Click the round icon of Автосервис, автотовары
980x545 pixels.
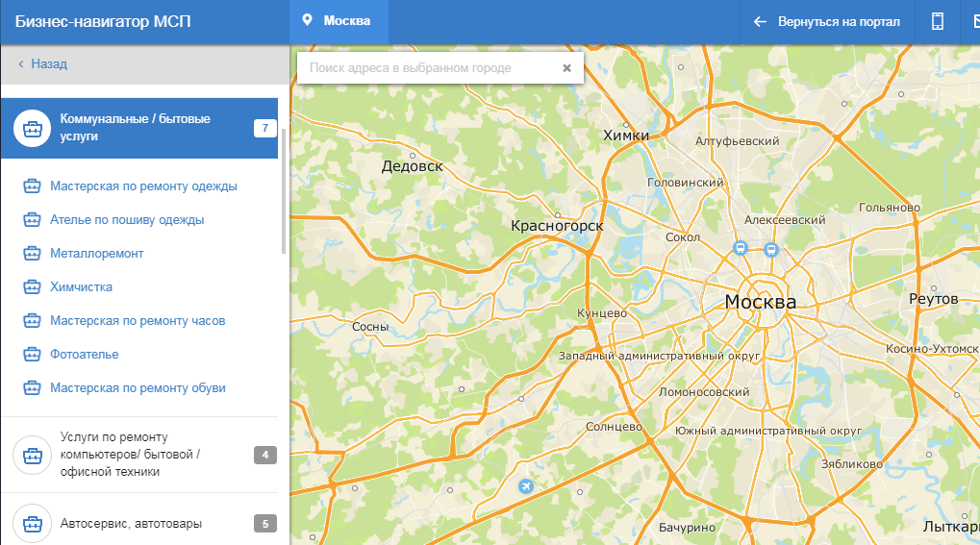pos(33,524)
